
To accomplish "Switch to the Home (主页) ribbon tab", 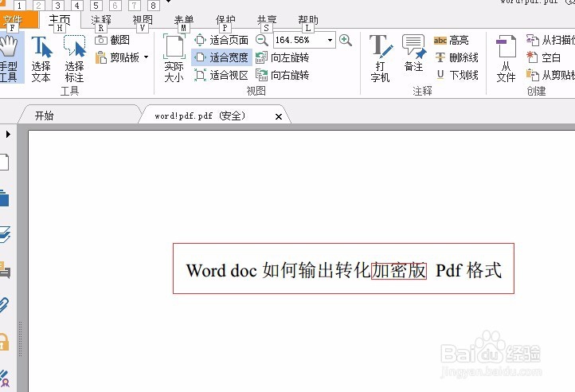I will point(60,20).
